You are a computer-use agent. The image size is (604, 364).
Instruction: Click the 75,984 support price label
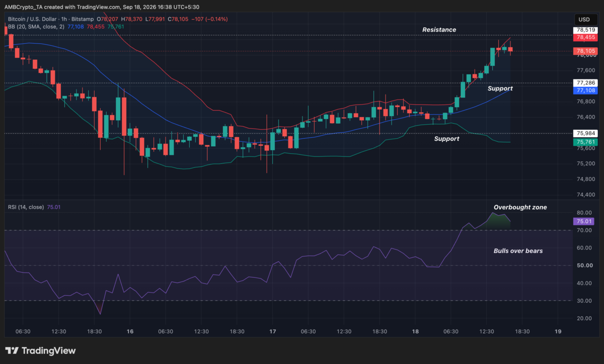click(x=584, y=133)
